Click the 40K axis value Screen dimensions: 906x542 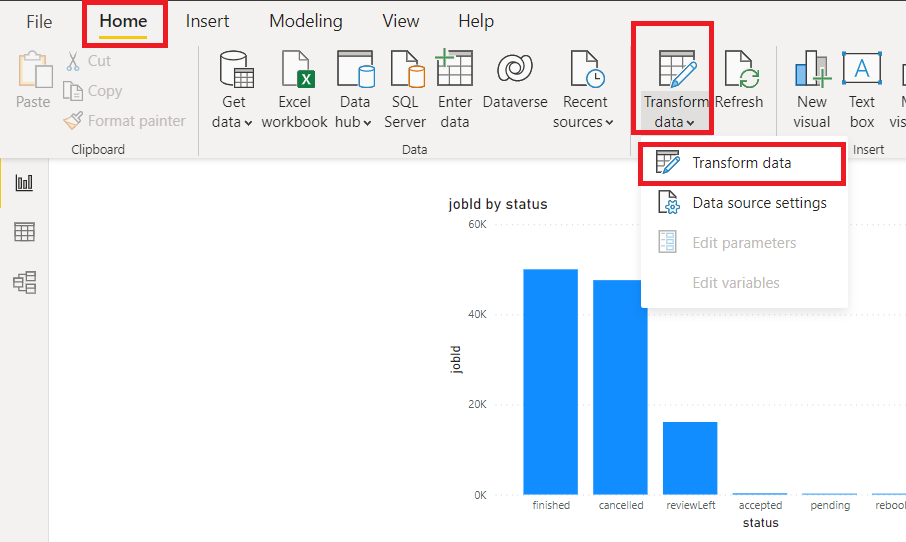pyautogui.click(x=477, y=314)
